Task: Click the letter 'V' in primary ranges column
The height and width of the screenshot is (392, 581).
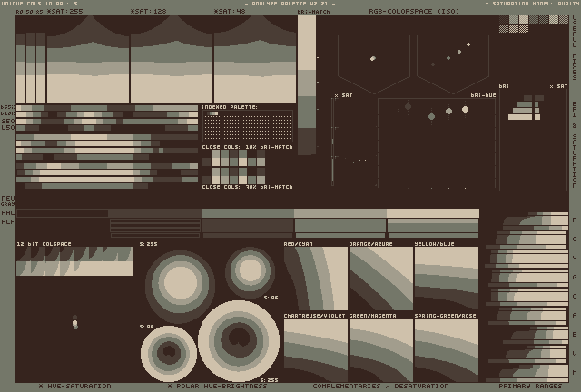Action: [575, 354]
